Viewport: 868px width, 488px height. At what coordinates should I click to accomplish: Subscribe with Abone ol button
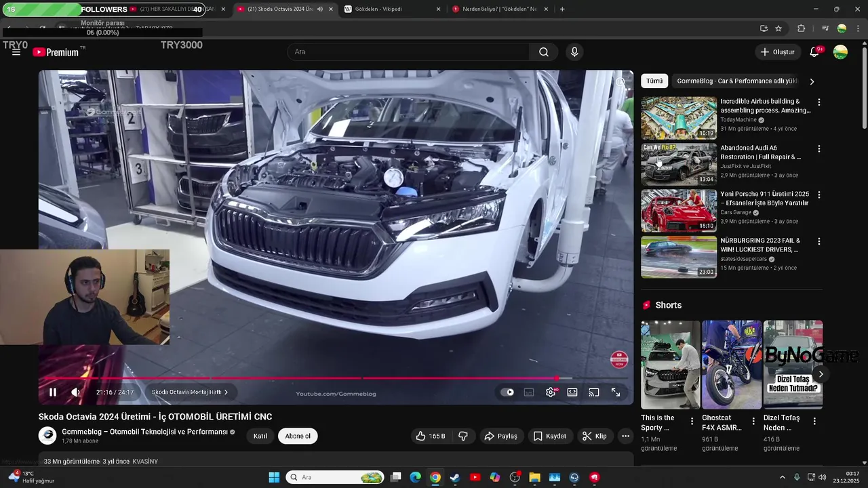298,436
